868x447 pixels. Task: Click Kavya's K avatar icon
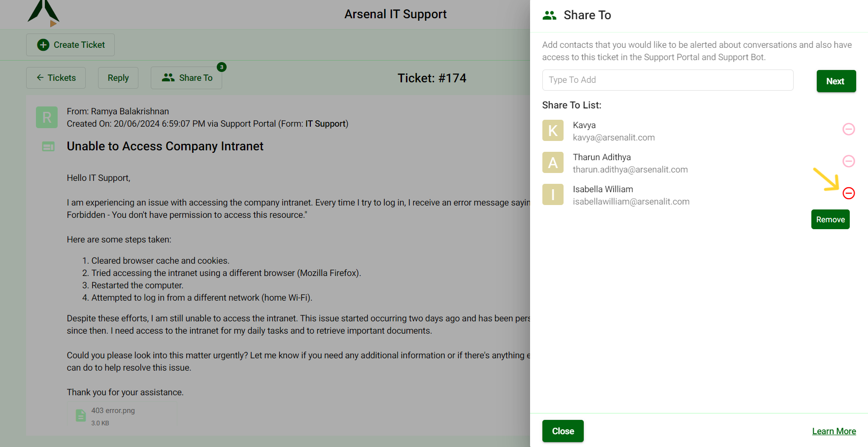pos(553,131)
